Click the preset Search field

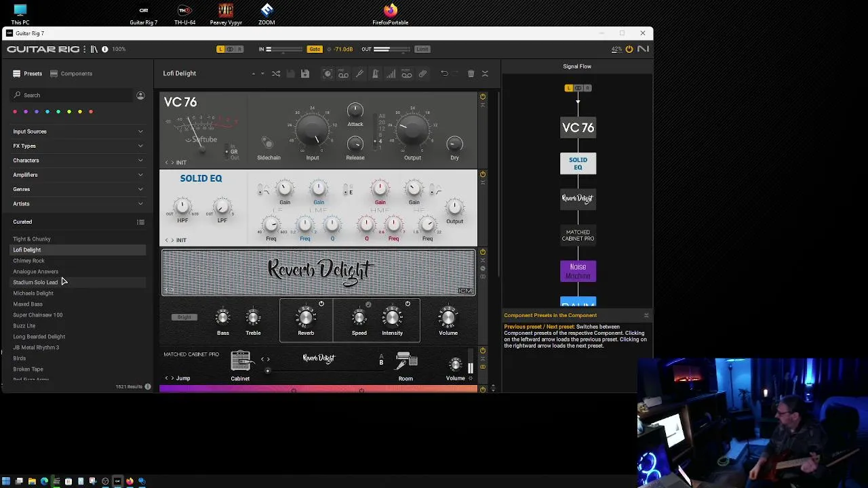(71, 96)
